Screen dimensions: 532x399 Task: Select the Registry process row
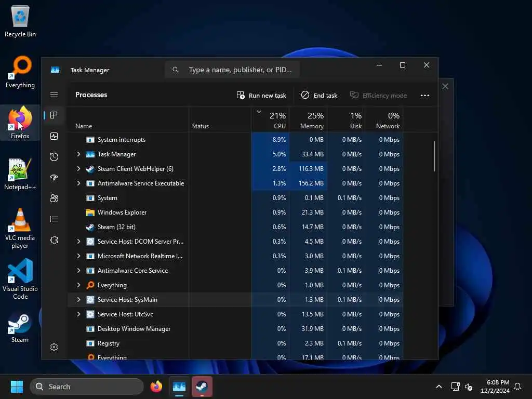[235, 343]
